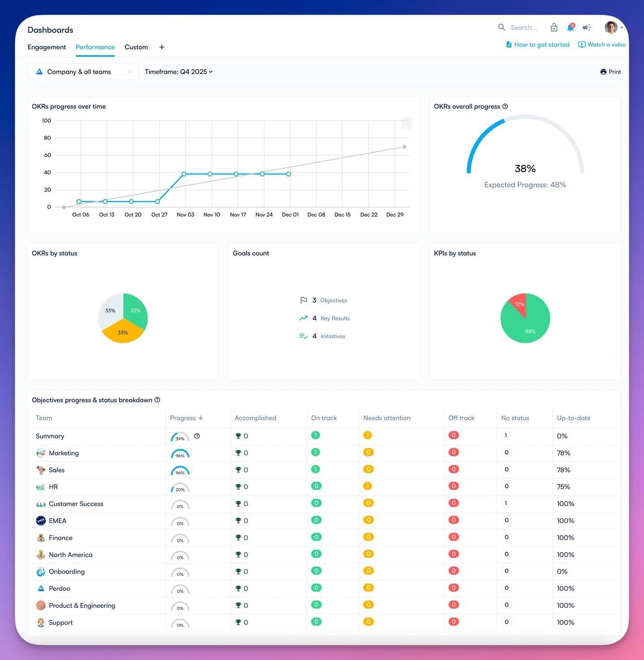The width and height of the screenshot is (644, 660).
Task: Click the EMEA team icon
Action: pyautogui.click(x=41, y=521)
